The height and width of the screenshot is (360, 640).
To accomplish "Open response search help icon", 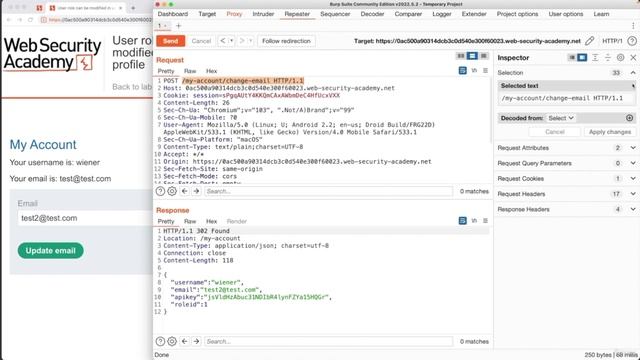I will tap(160, 341).
